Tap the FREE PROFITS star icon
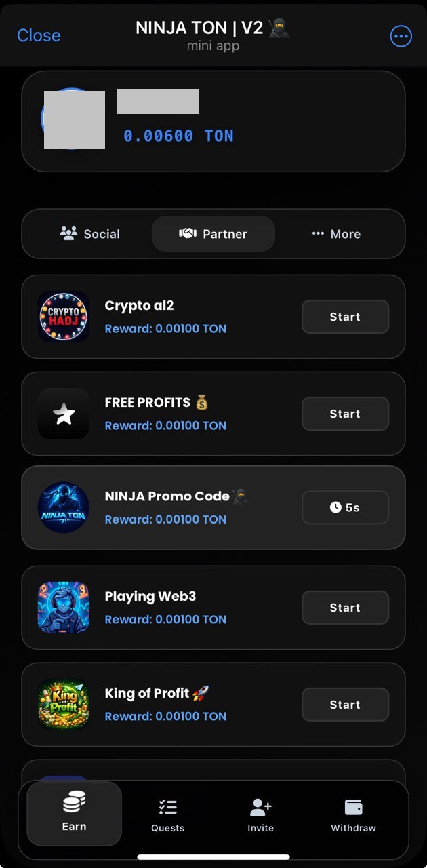Image resolution: width=427 pixels, height=868 pixels. coord(64,414)
